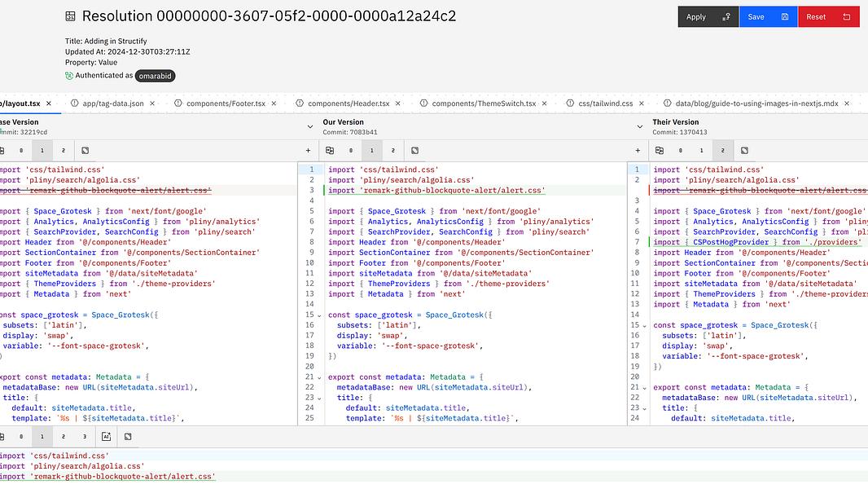Click the plus icon in Our Version toolbar
This screenshot has width=868, height=489.
638,151
